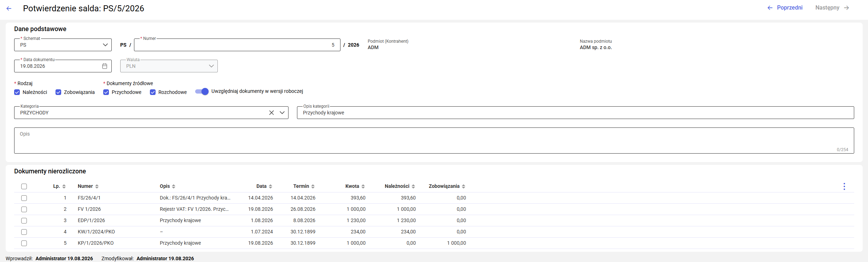Click the Opis kategorii field
The image size is (868, 262).
pyautogui.click(x=576, y=113)
